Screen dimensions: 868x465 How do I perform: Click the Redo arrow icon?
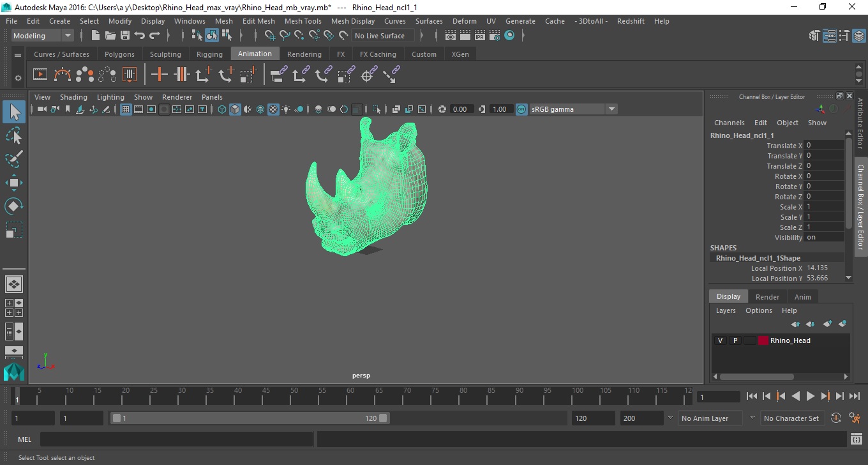(154, 36)
